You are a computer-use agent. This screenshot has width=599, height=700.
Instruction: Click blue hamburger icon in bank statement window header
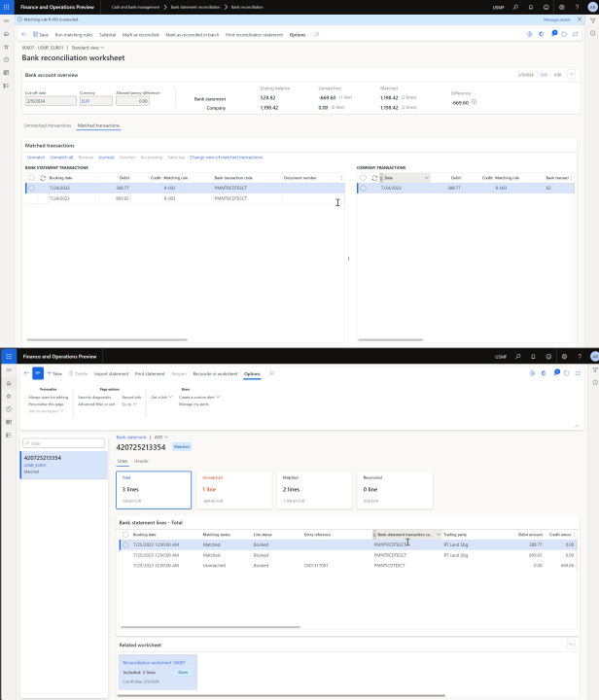click(9, 356)
